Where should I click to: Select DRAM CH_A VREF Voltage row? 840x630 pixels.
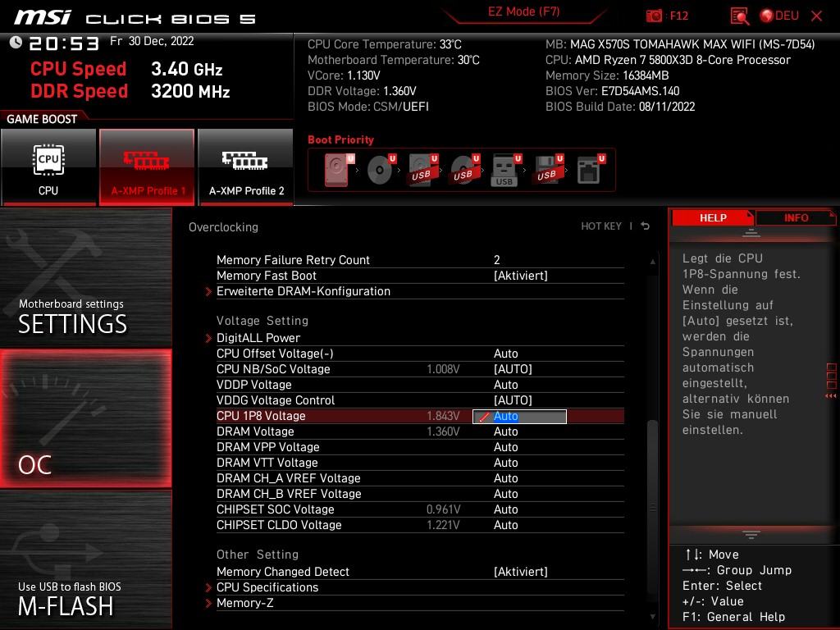[x=420, y=478]
